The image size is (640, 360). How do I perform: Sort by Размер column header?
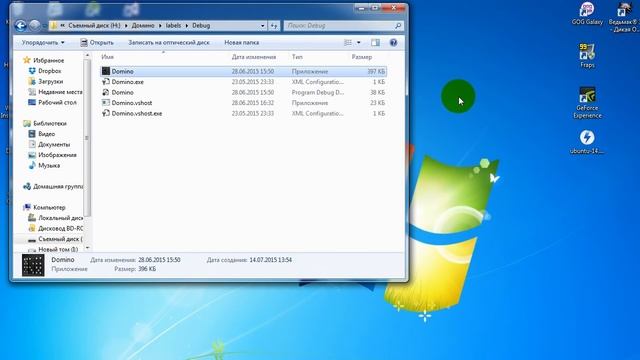click(362, 57)
